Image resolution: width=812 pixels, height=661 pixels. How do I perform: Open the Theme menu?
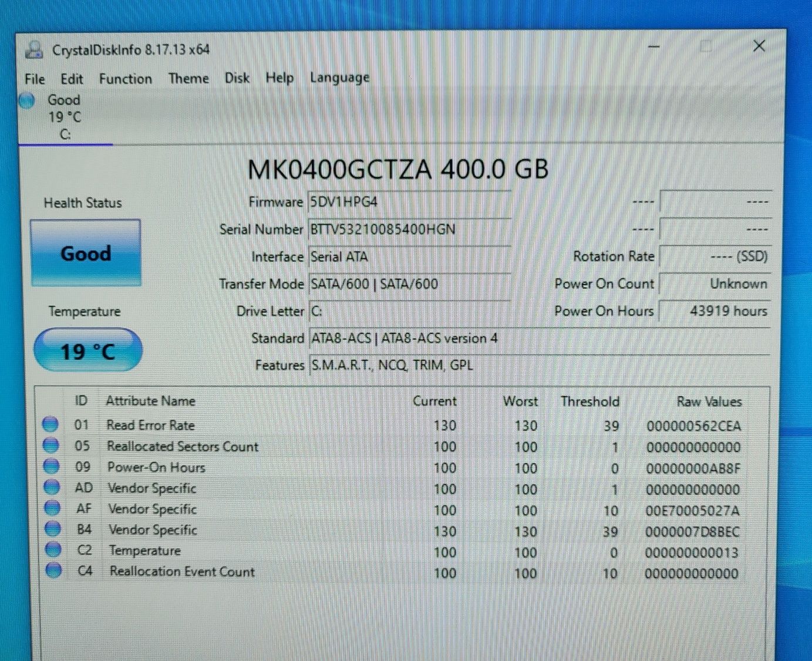coord(188,78)
